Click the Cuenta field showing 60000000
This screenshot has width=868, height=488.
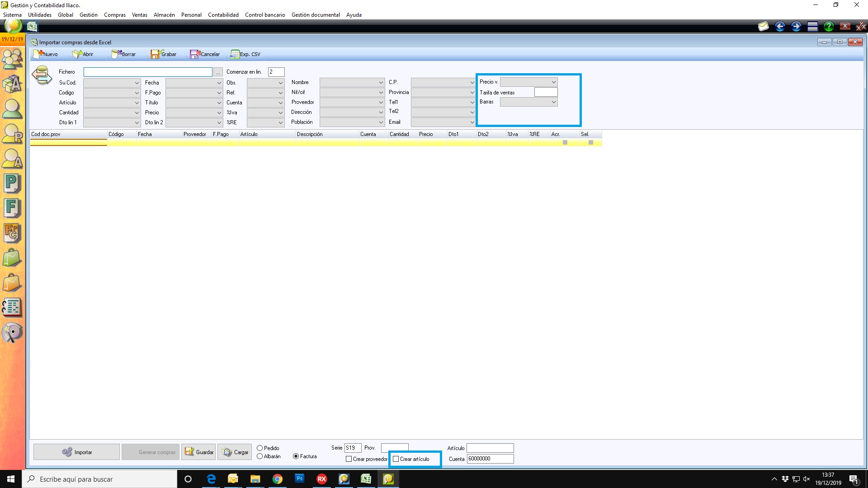click(490, 459)
